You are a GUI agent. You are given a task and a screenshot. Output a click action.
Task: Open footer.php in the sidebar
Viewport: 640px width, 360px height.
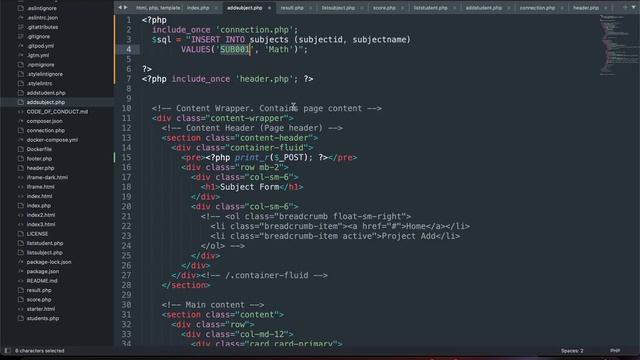coord(39,158)
